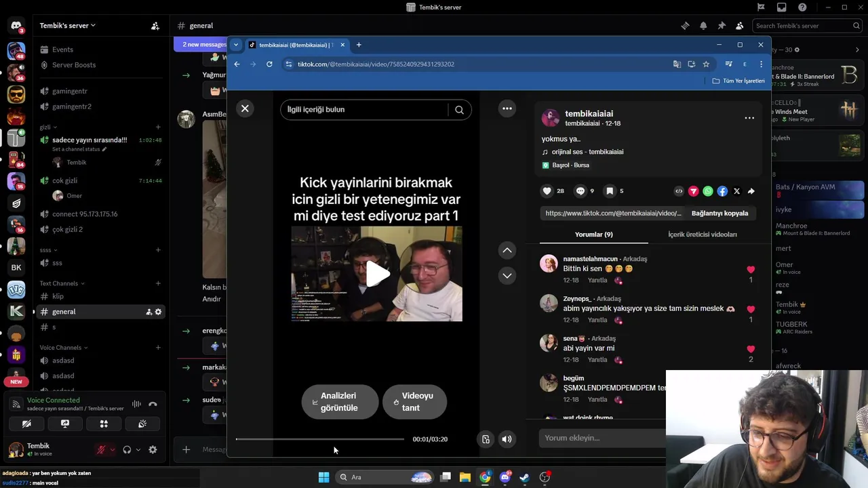Screen dimensions: 868x488
Task: Open headphone output options arrow
Action: [x=138, y=449]
